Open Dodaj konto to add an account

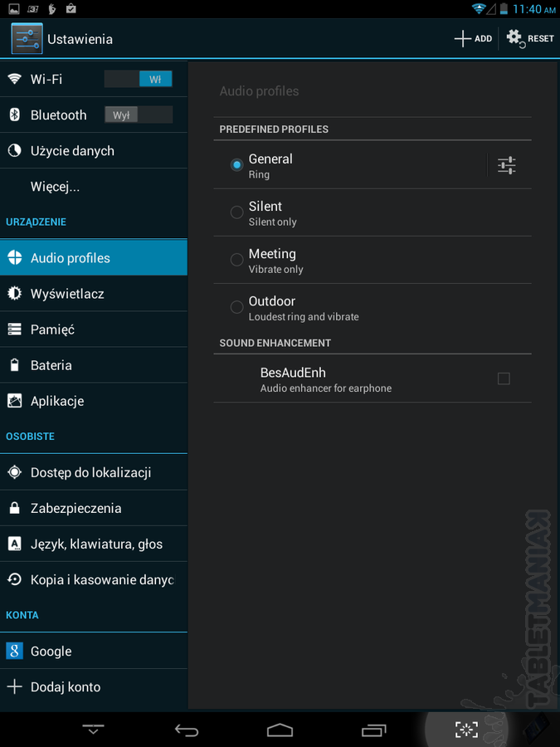click(x=94, y=687)
